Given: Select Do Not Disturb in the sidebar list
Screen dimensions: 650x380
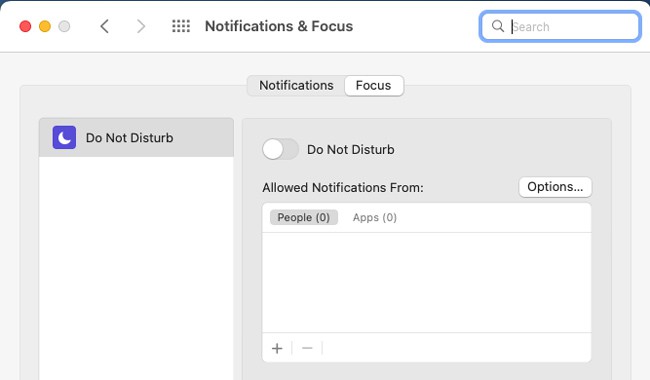Looking at the screenshot, I should point(136,138).
